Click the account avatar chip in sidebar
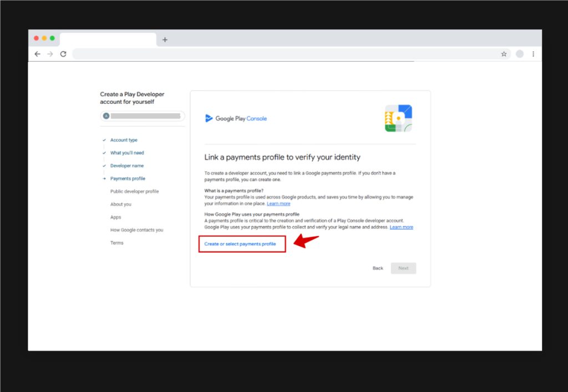Screen dimensions: 568x392 (x=143, y=116)
